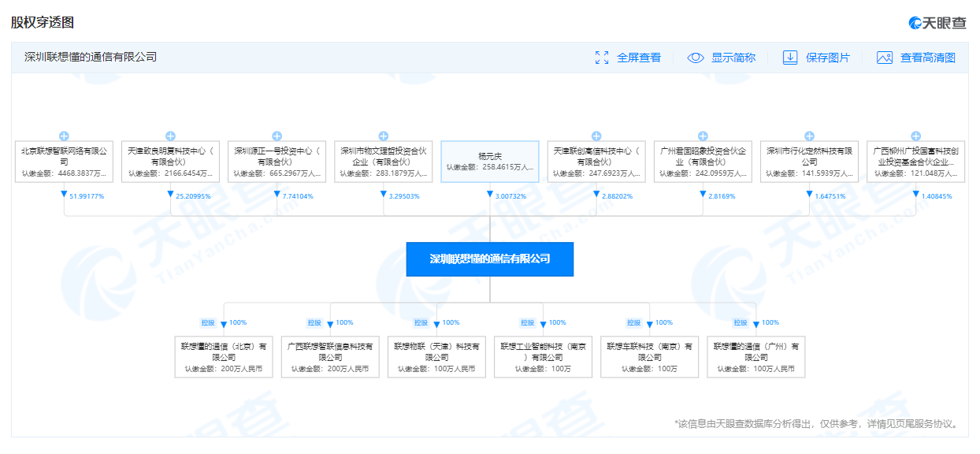This screenshot has height=454, width=980.
Task: Click the download icon for 保存图片
Action: tap(790, 58)
